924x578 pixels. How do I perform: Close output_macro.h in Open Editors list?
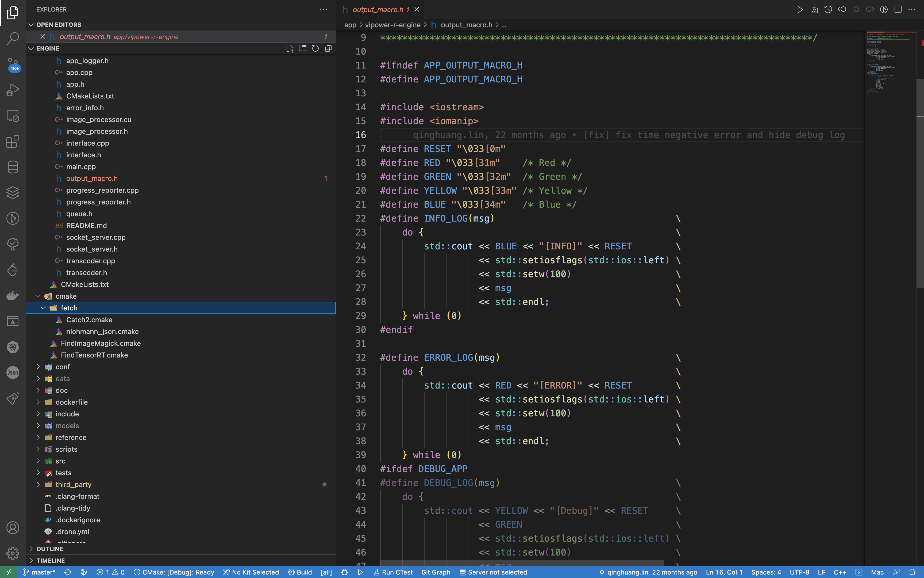tap(43, 37)
